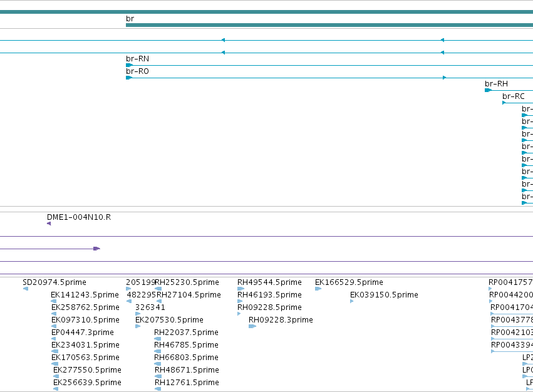Select EK207530.5prime EST label

coord(169,320)
